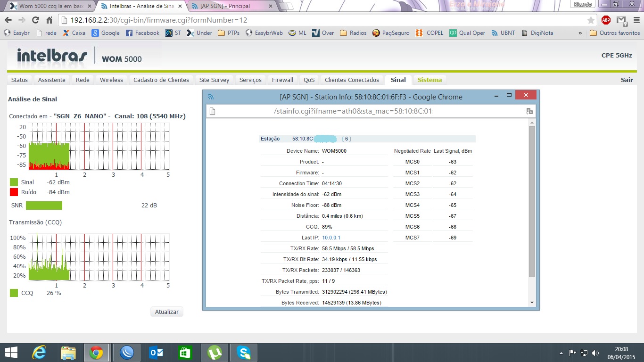The width and height of the screenshot is (644, 362).
Task: Open the Rede tab
Action: [x=83, y=80]
